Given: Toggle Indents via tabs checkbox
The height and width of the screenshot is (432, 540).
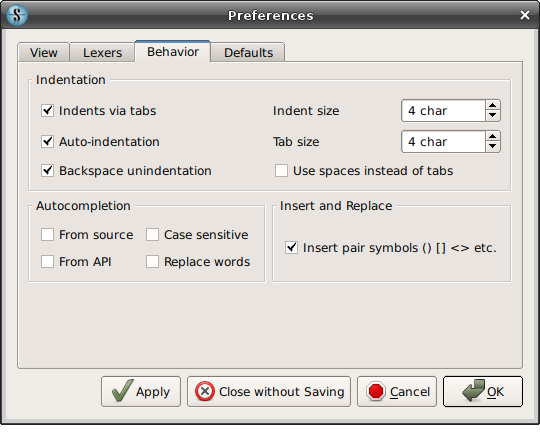Looking at the screenshot, I should coord(48,111).
